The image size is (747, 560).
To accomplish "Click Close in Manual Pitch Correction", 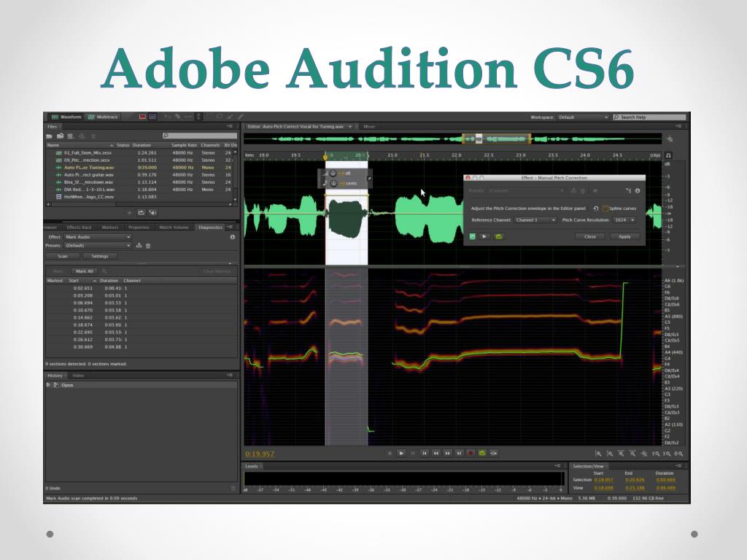I will point(589,237).
